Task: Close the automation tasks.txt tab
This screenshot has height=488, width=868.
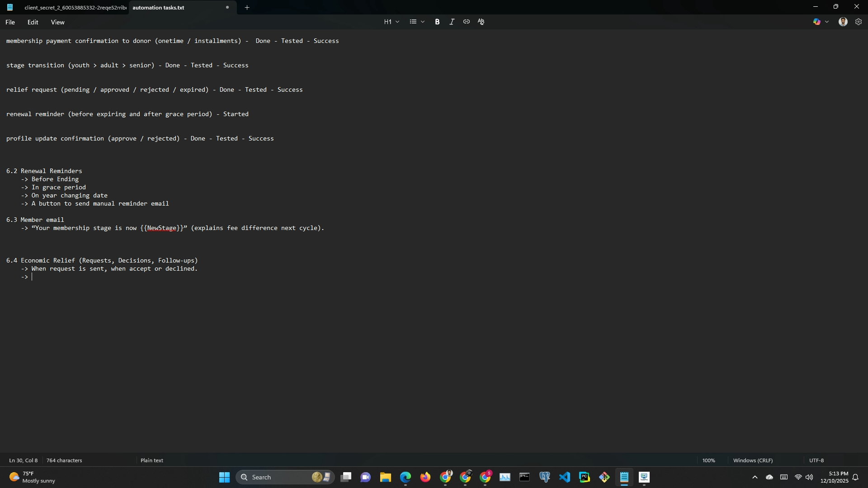Action: [227, 7]
